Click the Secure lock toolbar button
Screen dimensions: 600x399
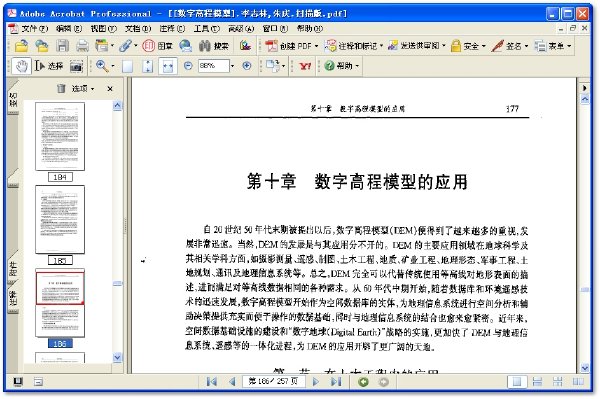click(x=468, y=46)
